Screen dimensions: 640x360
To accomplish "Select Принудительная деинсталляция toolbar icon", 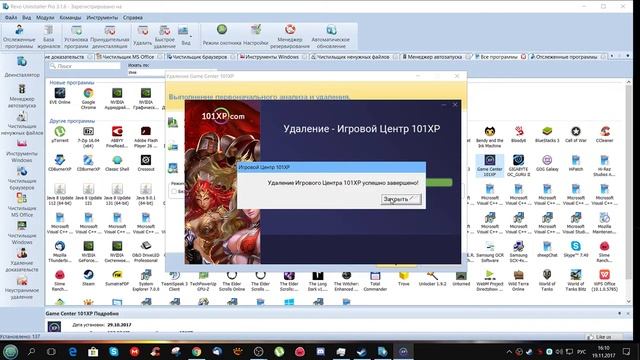I will coord(109,37).
